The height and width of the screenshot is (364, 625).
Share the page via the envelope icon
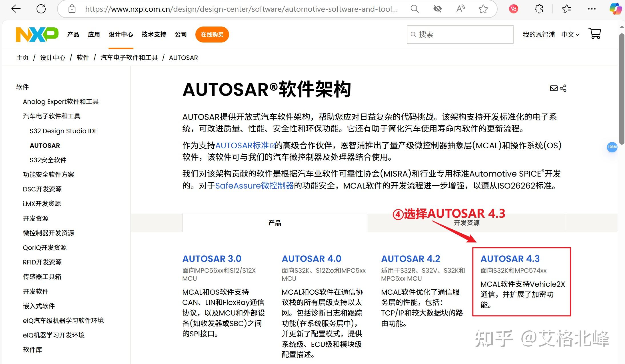(554, 88)
